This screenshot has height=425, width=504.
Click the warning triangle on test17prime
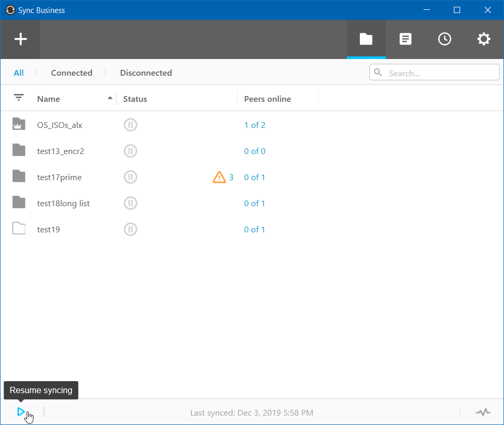pyautogui.click(x=219, y=177)
